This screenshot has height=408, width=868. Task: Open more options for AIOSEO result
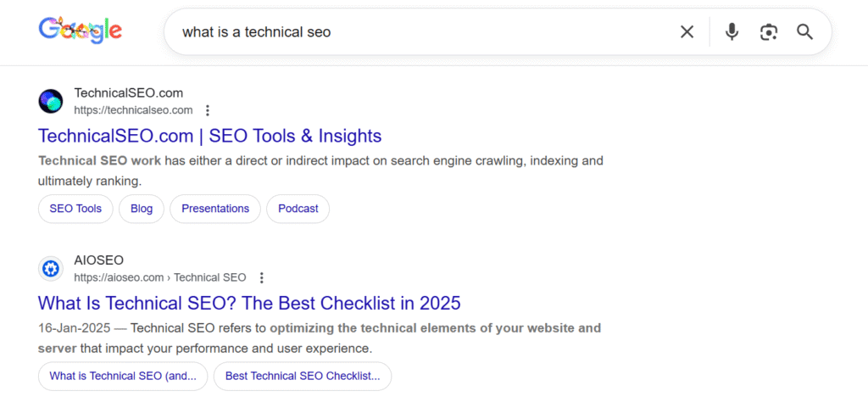(x=262, y=277)
